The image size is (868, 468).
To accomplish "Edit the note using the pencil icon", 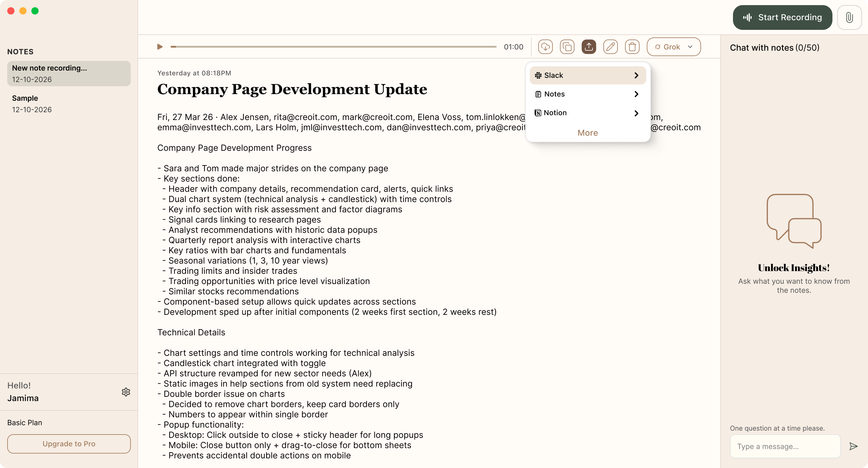I will coord(610,47).
